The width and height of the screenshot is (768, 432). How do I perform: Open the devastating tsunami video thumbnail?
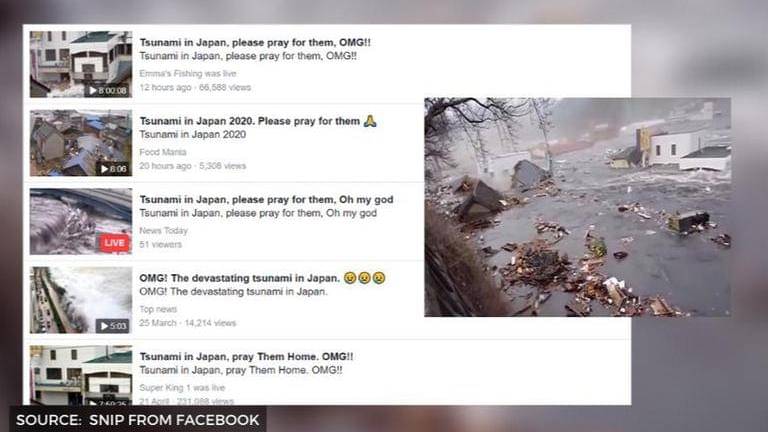(x=81, y=300)
